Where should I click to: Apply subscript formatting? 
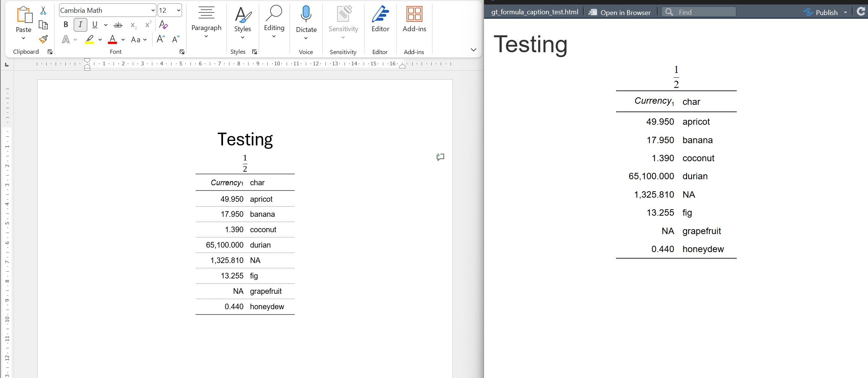coord(134,25)
